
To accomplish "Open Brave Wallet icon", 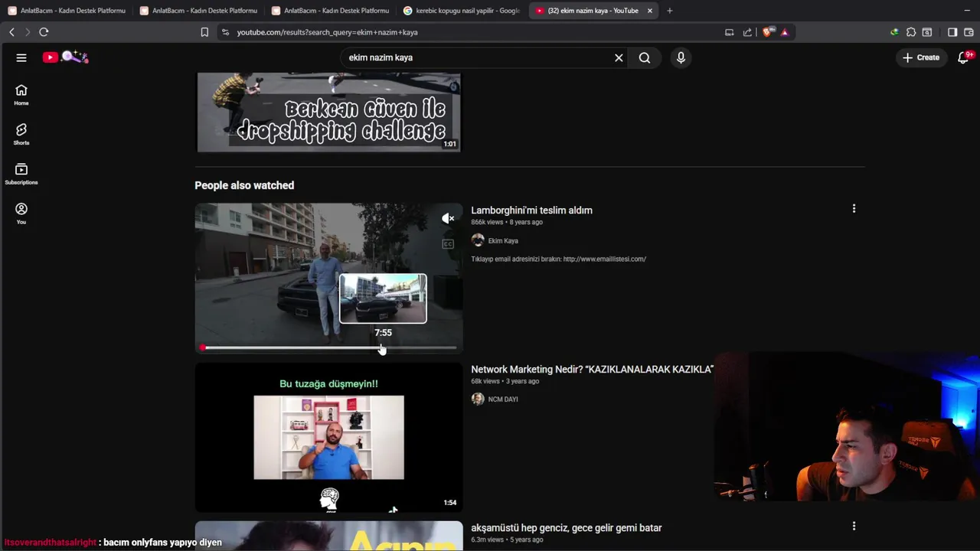I will click(969, 32).
